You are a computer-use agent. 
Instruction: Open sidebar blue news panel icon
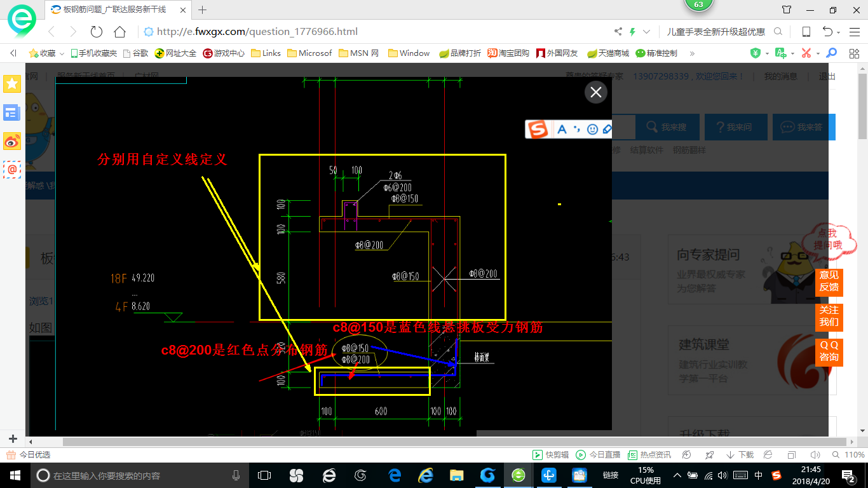(x=12, y=112)
